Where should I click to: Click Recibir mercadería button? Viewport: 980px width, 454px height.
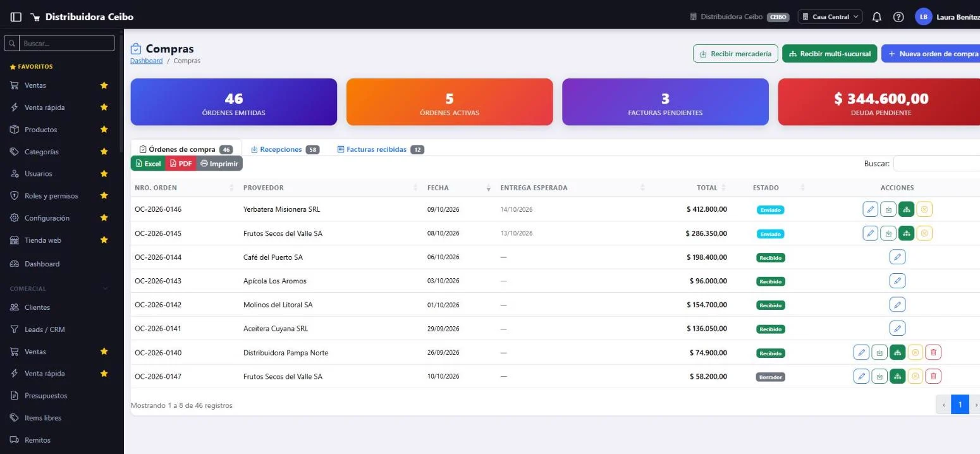tap(735, 54)
